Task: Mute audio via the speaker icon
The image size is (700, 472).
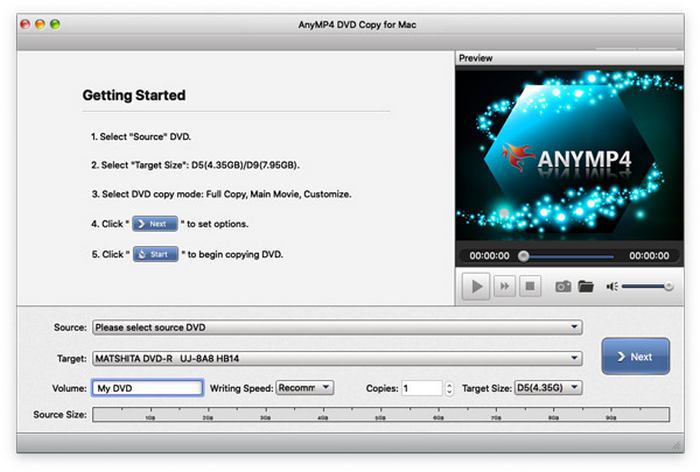Action: 612,286
